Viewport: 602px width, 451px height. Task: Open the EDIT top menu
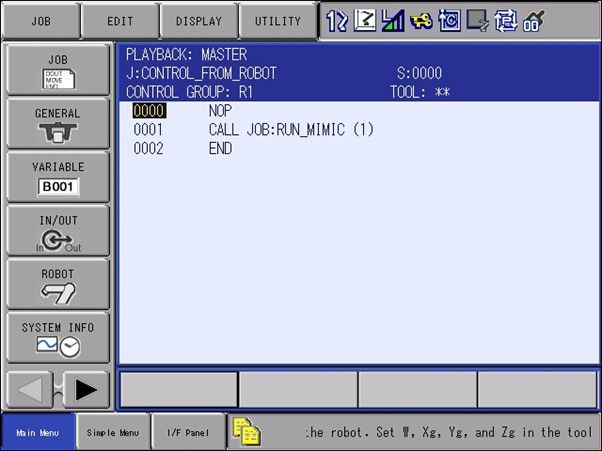point(120,20)
